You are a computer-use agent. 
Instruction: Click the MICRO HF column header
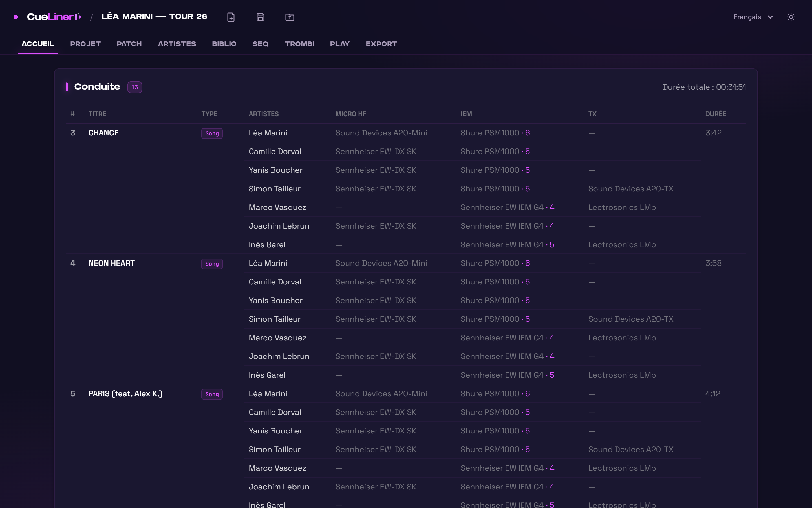[x=351, y=114]
